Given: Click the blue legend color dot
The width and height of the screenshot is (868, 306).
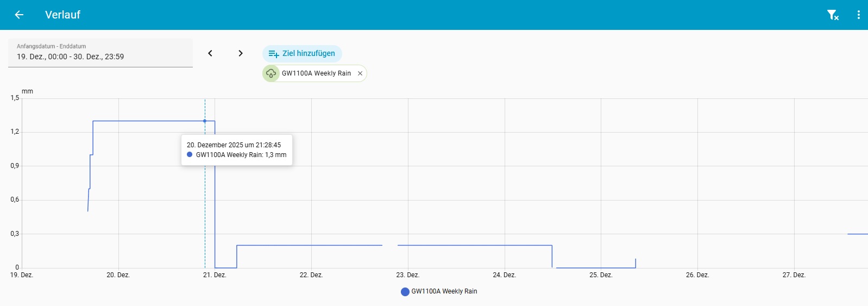Looking at the screenshot, I should 405,292.
